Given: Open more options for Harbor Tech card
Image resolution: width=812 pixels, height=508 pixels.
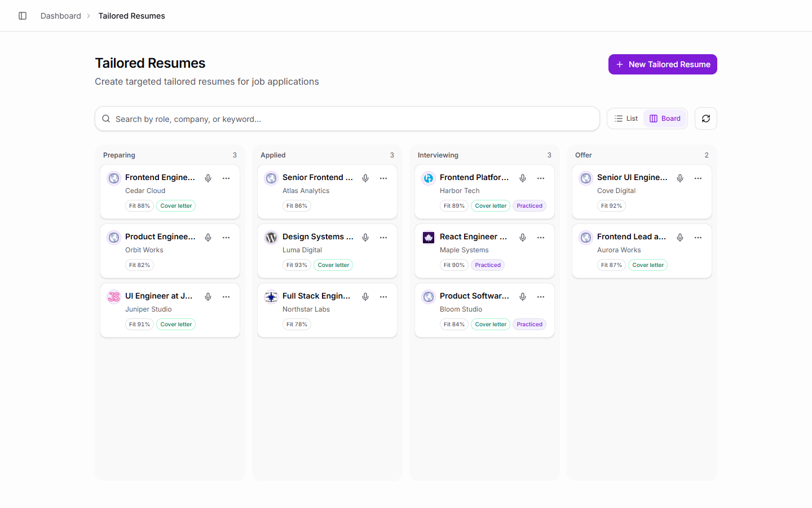Looking at the screenshot, I should [541, 178].
